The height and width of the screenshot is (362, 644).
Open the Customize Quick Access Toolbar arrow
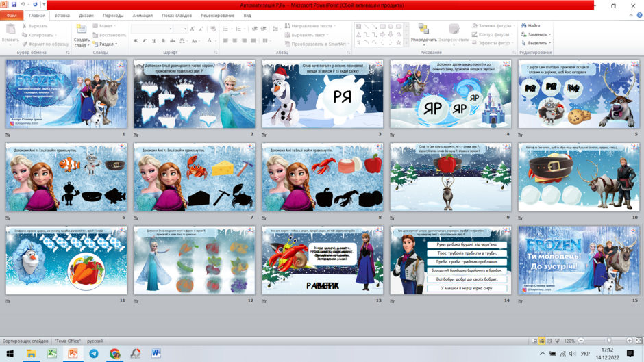coord(44,5)
